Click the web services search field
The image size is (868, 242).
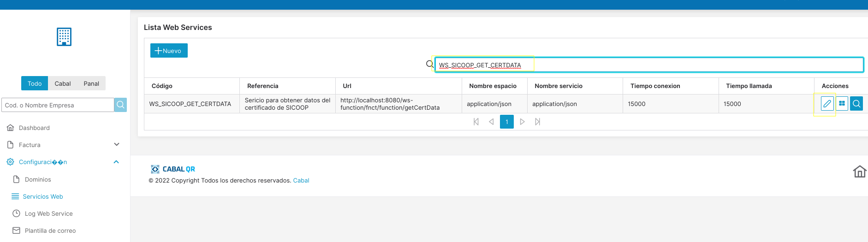[648, 65]
